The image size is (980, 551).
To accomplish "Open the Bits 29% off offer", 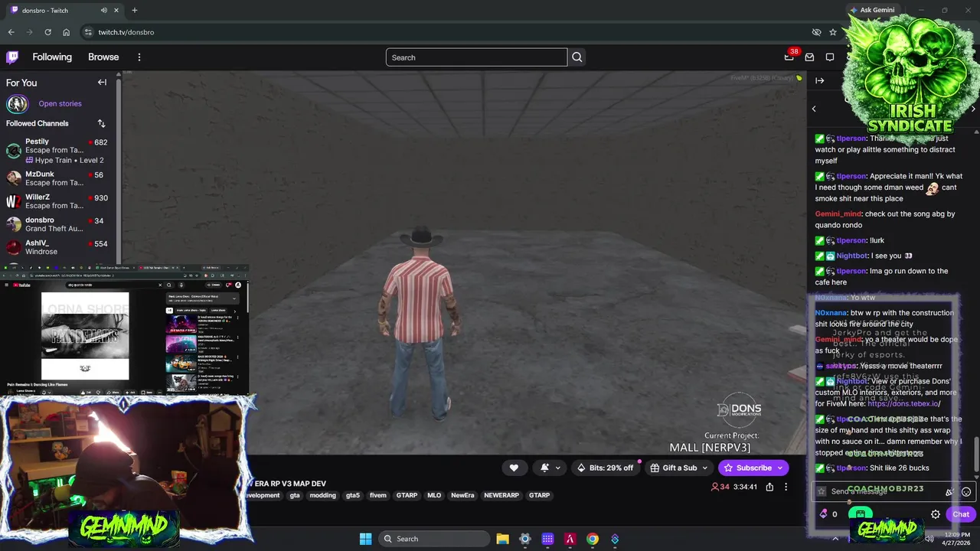I will pyautogui.click(x=606, y=468).
